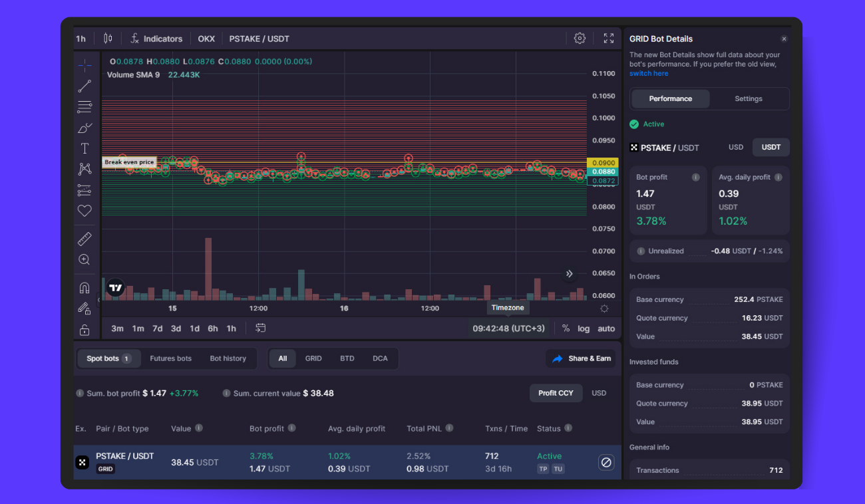865x504 pixels.
Task: Filter bots by All
Action: click(283, 358)
